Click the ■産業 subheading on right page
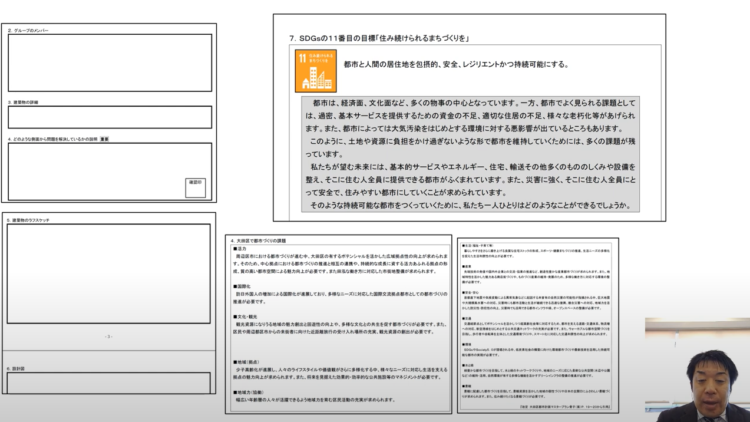 pos(466,267)
